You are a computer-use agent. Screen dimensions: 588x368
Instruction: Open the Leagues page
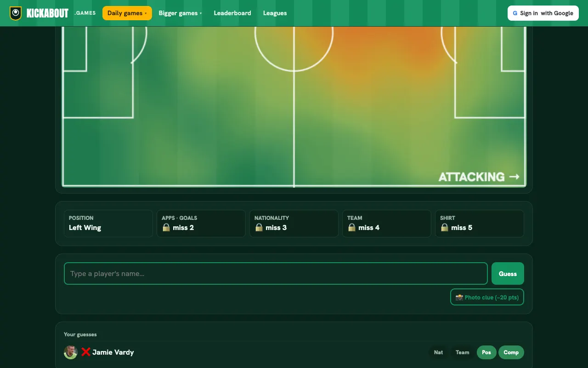(x=275, y=13)
